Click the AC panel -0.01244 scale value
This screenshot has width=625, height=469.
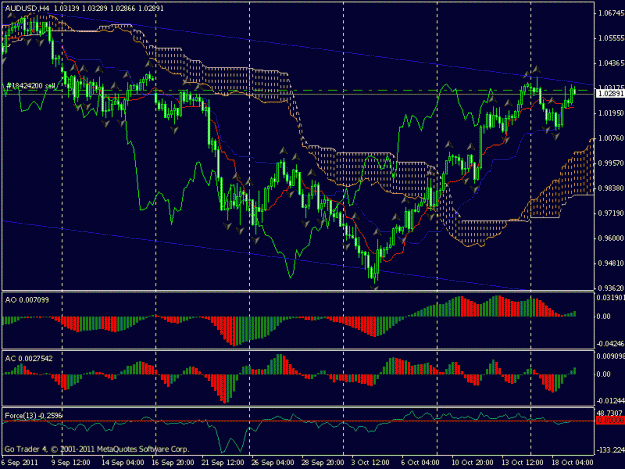point(610,401)
